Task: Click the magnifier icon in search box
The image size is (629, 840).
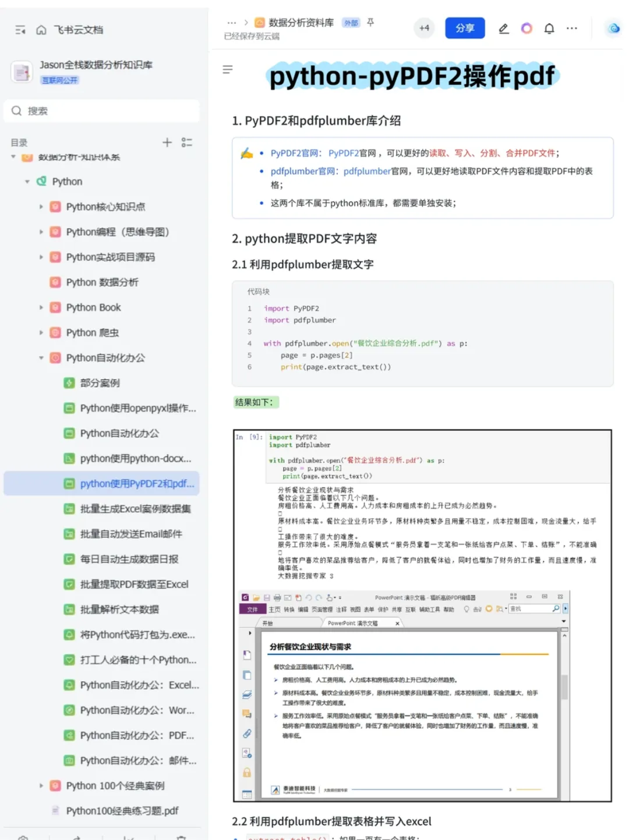Action: (17, 111)
